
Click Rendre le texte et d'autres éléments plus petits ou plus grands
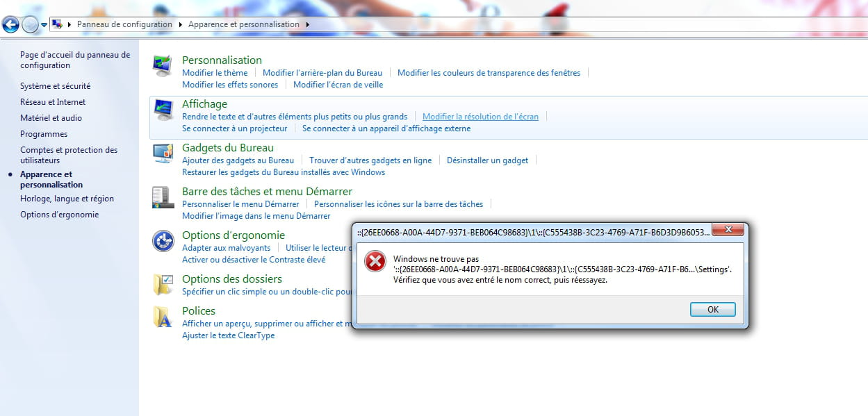[x=295, y=116]
